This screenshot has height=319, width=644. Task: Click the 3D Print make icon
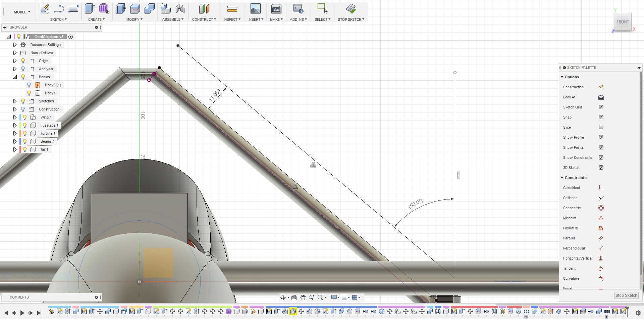coord(276,9)
